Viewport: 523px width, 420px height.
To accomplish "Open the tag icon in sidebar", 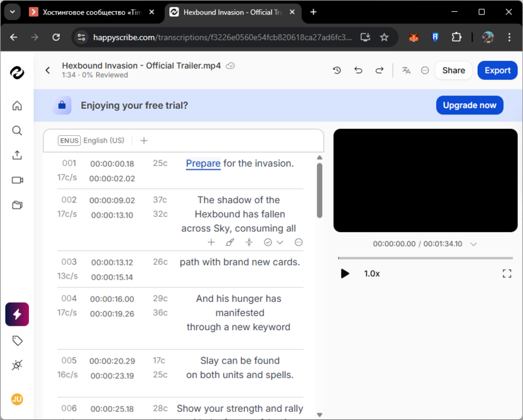I will pyautogui.click(x=18, y=341).
